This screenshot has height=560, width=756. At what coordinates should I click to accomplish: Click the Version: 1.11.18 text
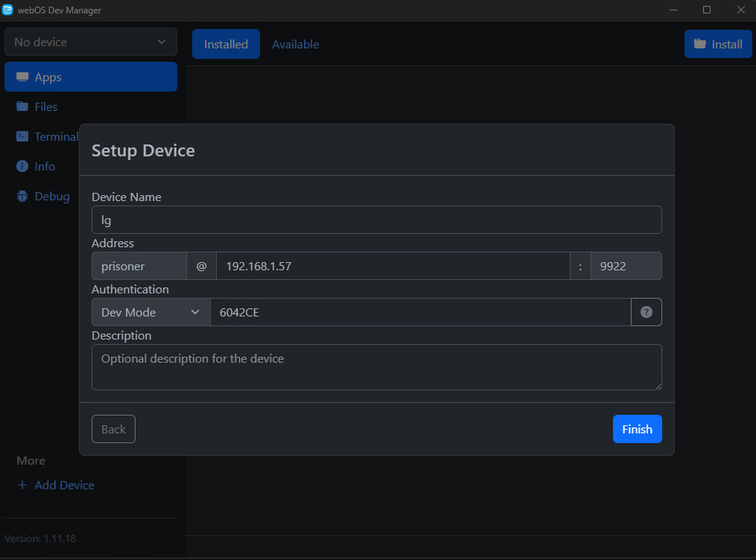click(40, 538)
